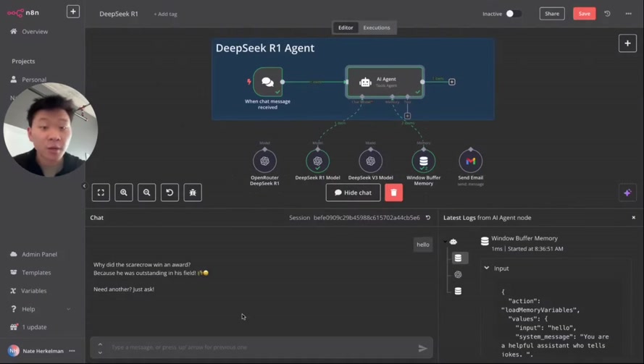Screen dimensions: 644x364
Task: Click the send message arrow
Action: [x=422, y=348]
